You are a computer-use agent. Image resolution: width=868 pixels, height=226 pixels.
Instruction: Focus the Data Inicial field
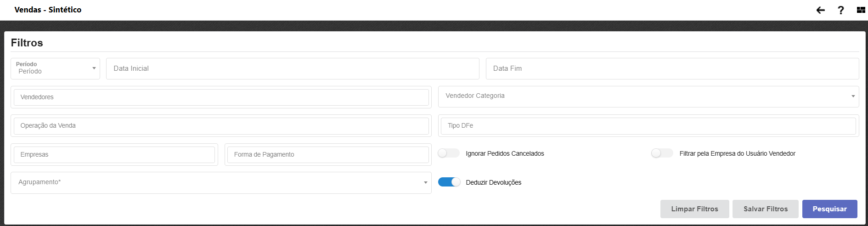pyautogui.click(x=293, y=68)
